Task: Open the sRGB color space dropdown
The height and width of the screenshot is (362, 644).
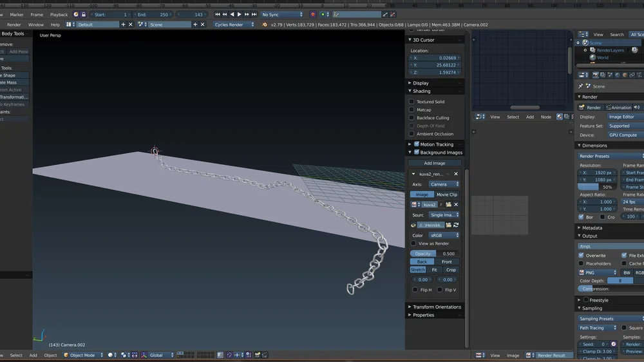Action: coord(444,236)
